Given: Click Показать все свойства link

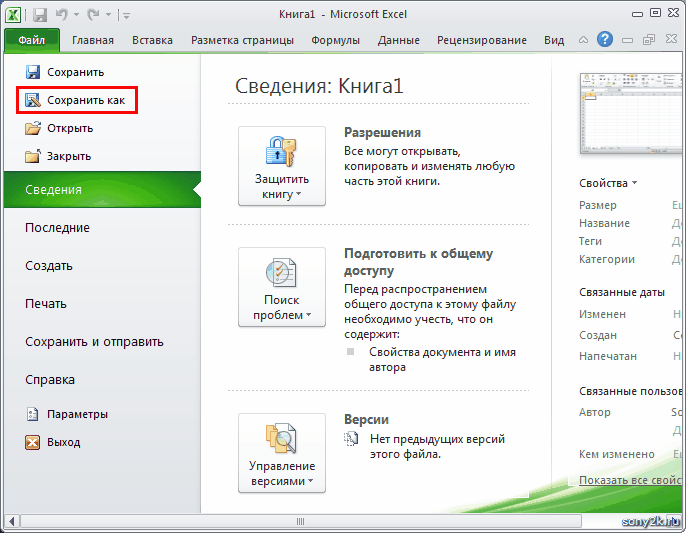Looking at the screenshot, I should coord(631,480).
